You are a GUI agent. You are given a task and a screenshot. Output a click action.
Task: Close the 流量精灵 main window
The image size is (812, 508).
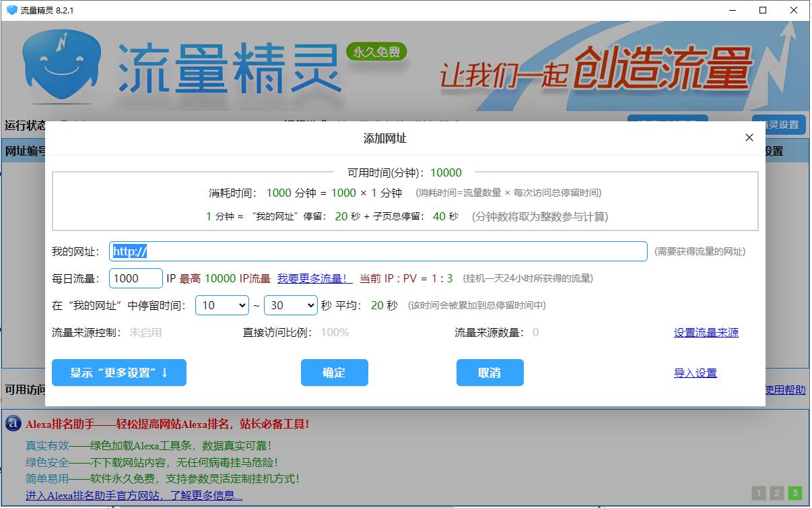tap(794, 10)
